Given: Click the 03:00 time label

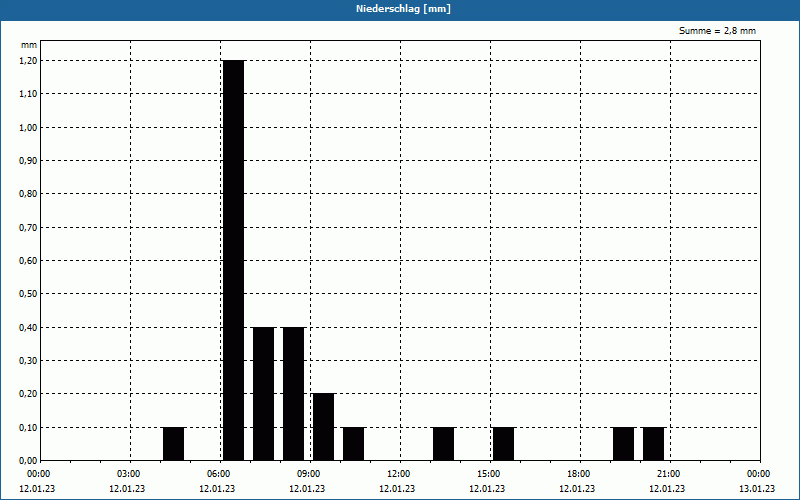Looking at the screenshot, I should [129, 474].
